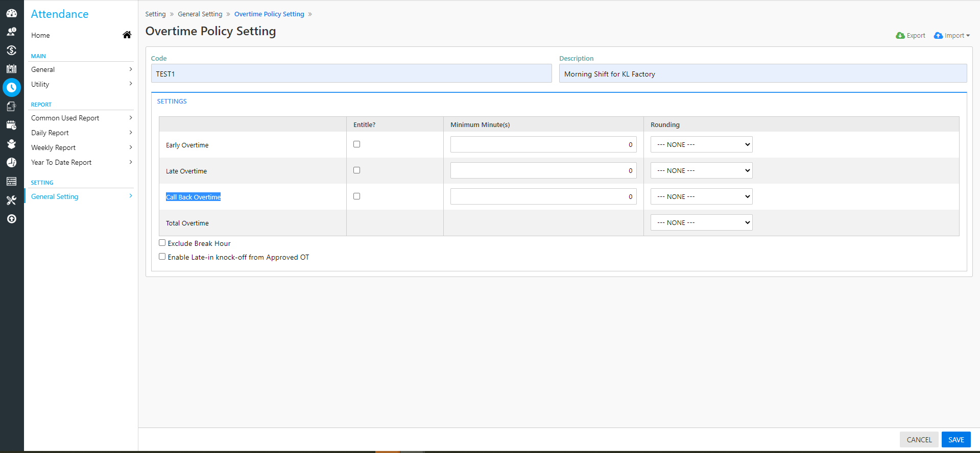The height and width of the screenshot is (453, 980).
Task: Enable the Exclude Break Hour checkbox
Action: pos(162,243)
